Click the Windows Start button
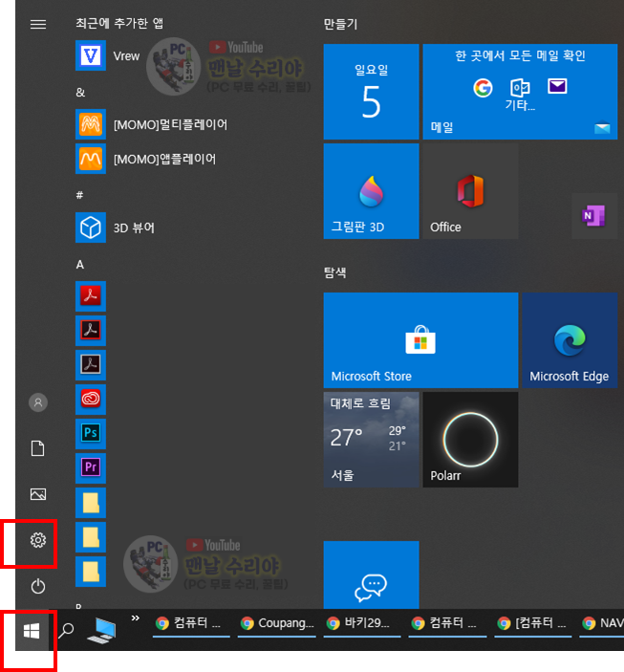The width and height of the screenshot is (624, 672). pyautogui.click(x=32, y=631)
